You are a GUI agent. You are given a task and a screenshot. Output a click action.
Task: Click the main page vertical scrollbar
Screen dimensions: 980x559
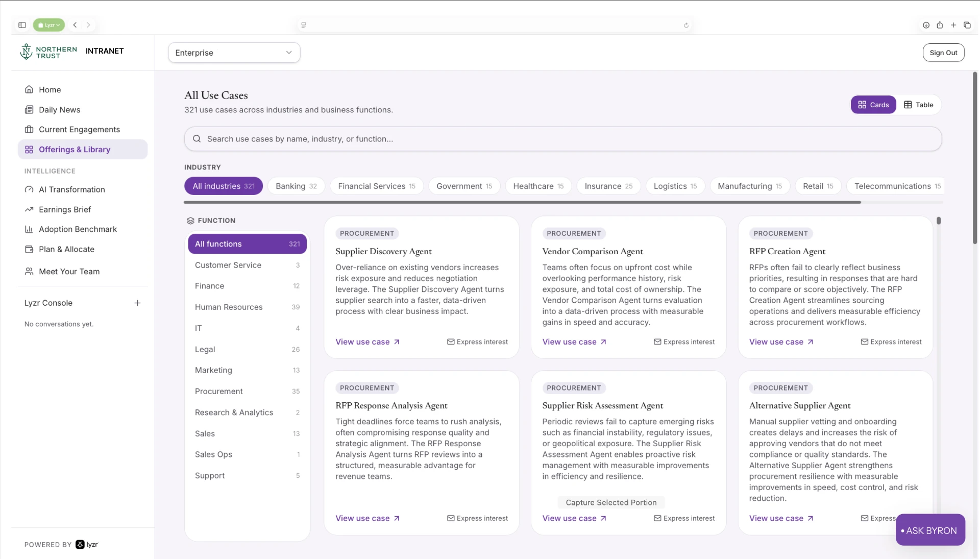(975, 158)
